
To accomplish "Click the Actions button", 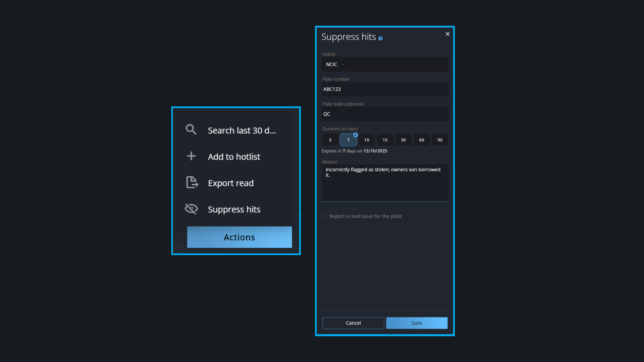I will coord(239,237).
